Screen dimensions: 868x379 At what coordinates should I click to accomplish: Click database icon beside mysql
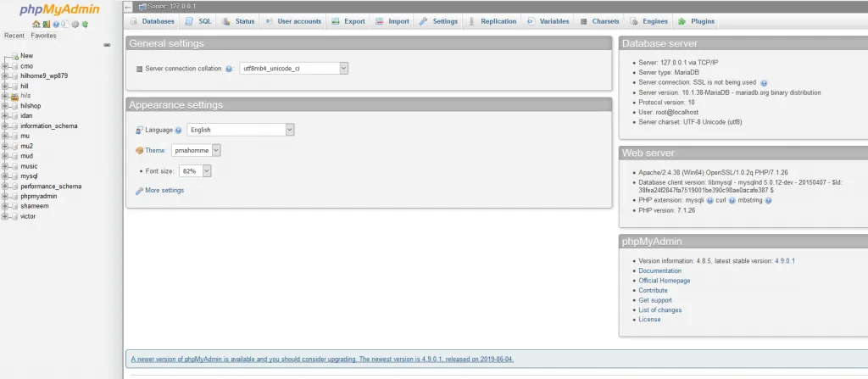point(15,176)
